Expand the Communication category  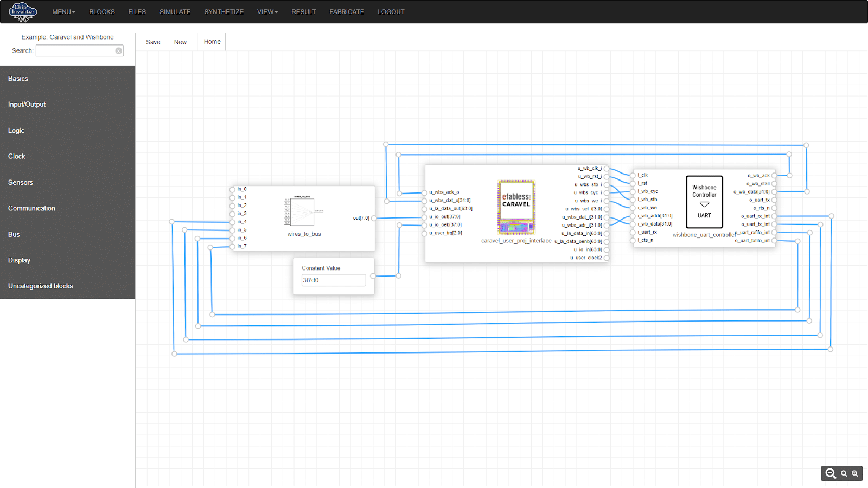(x=31, y=208)
